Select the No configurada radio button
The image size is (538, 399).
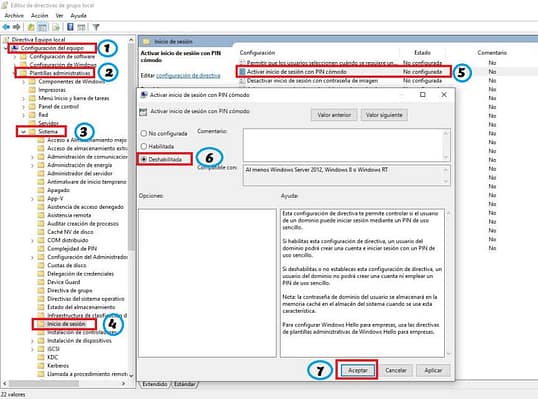(144, 133)
